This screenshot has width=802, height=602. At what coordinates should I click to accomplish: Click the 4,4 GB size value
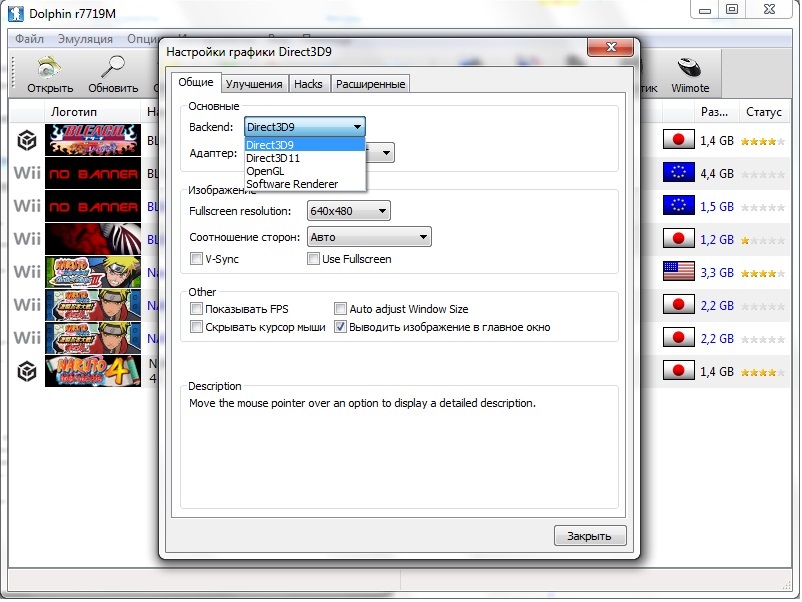(x=717, y=174)
